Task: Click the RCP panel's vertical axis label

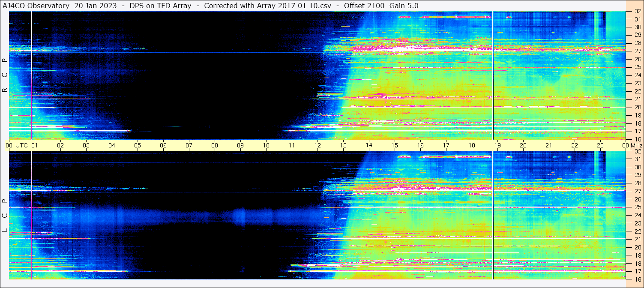Action: (x=5, y=76)
